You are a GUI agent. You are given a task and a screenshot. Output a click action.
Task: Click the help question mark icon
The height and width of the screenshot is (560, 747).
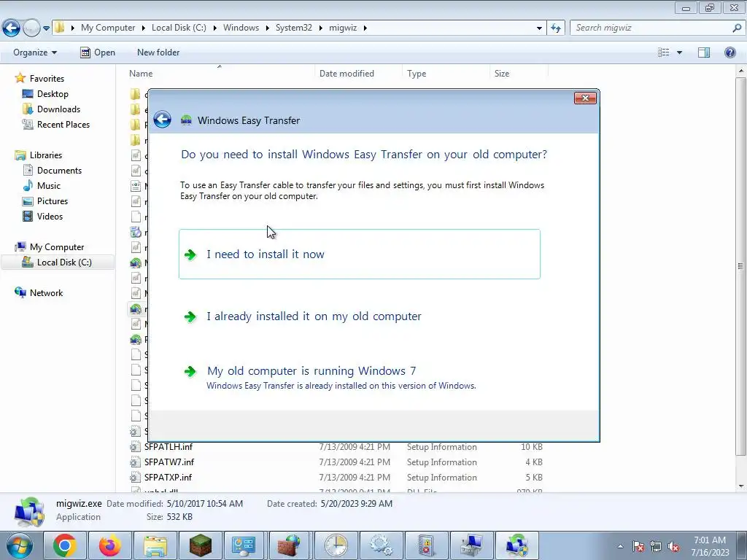[729, 52]
